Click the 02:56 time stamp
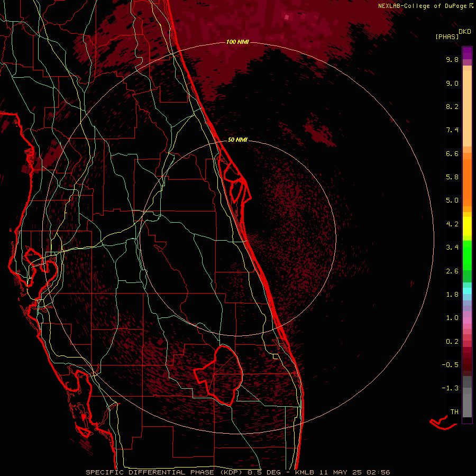This screenshot has height=476, width=476. click(x=378, y=472)
